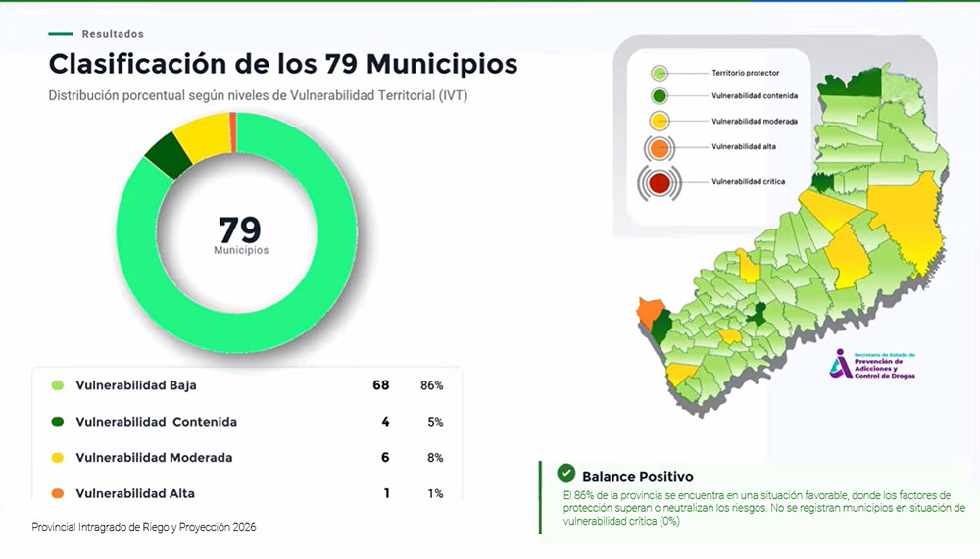The width and height of the screenshot is (980, 559).
Task: Click the dark green donut chart segment
Action: 168,155
